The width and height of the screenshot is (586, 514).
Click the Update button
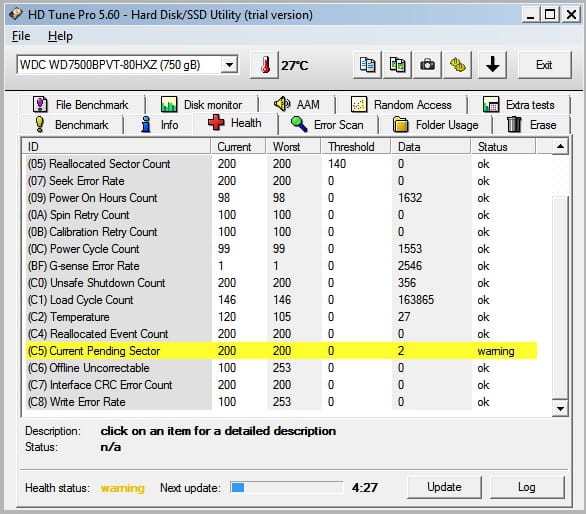444,487
